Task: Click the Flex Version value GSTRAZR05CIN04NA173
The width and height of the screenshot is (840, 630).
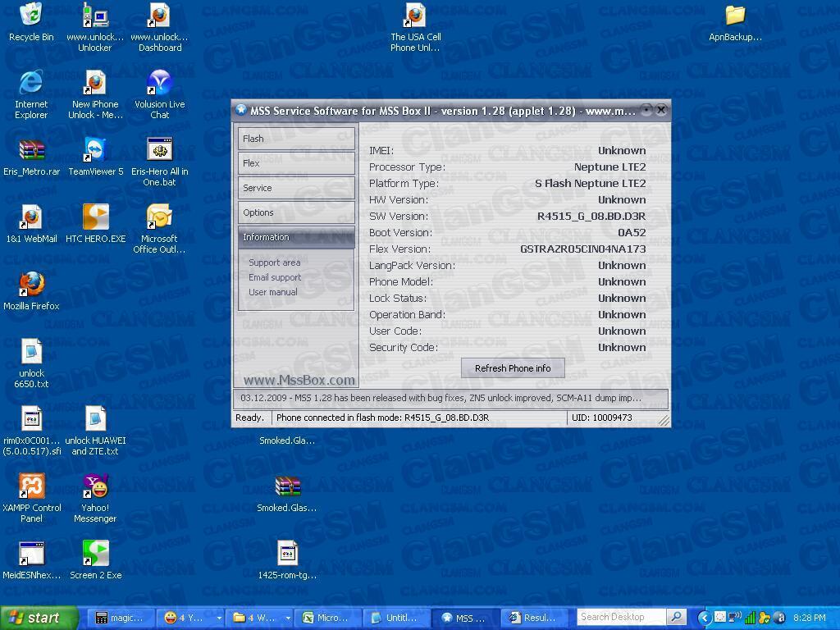Action: (x=583, y=249)
